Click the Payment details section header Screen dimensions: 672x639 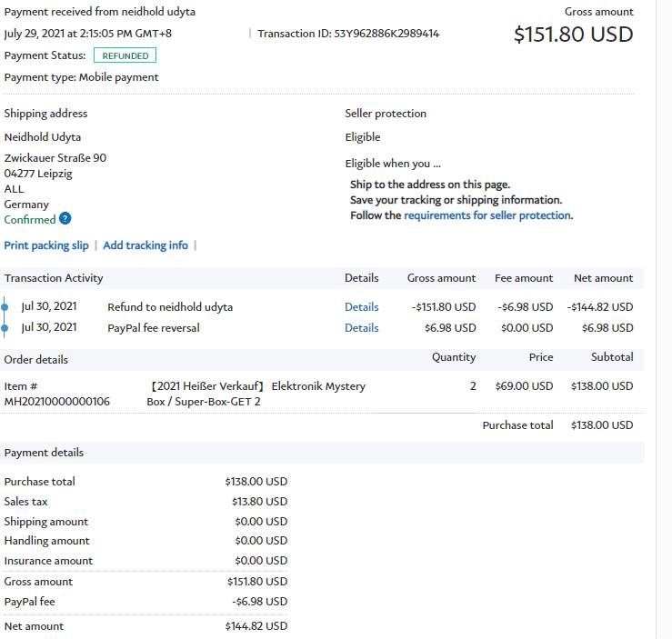click(44, 453)
